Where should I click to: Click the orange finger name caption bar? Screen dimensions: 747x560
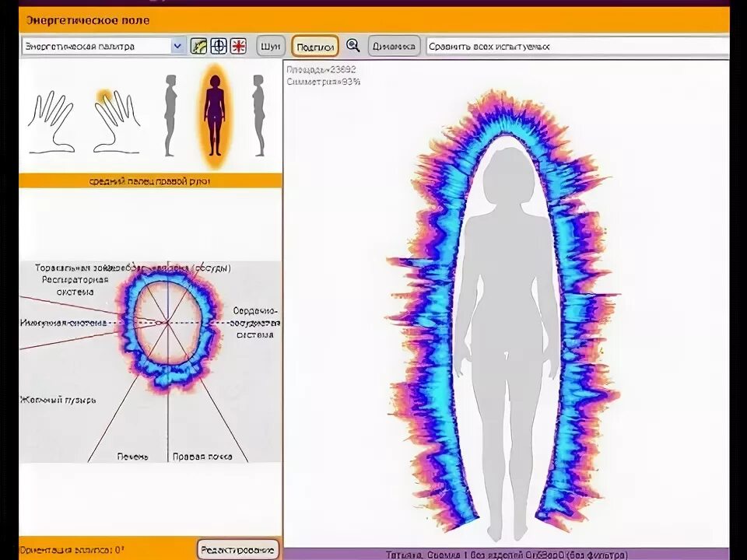coord(150,181)
